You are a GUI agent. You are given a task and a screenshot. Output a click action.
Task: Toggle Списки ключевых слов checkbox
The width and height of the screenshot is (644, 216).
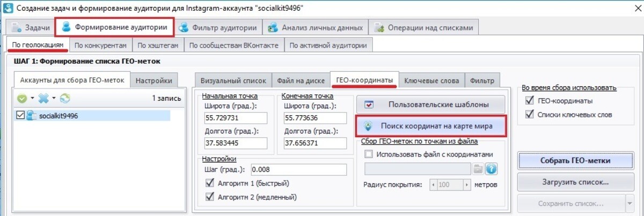(x=530, y=114)
